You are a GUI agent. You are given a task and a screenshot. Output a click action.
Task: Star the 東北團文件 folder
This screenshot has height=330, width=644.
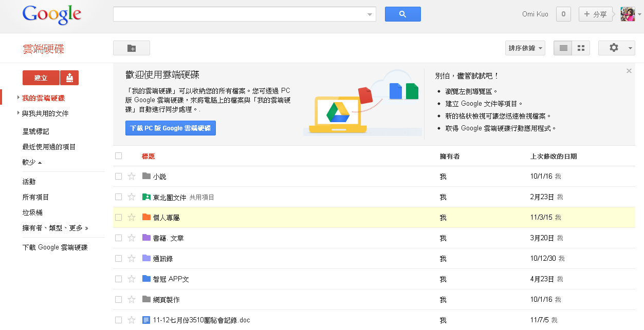132,197
